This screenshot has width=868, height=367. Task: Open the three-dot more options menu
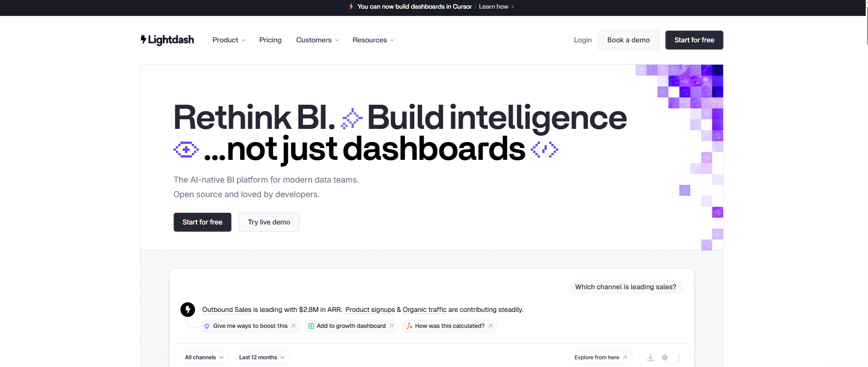click(679, 357)
